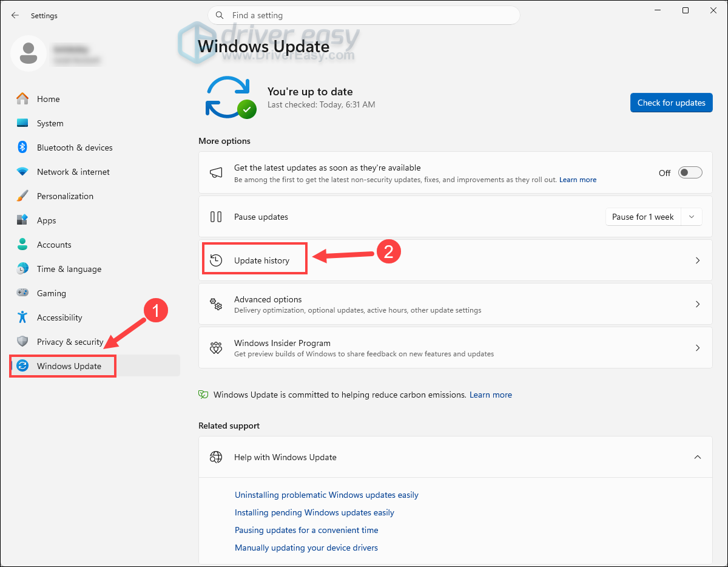Viewport: 728px width, 567px height.
Task: Maximize the Settings window
Action: tap(685, 10)
